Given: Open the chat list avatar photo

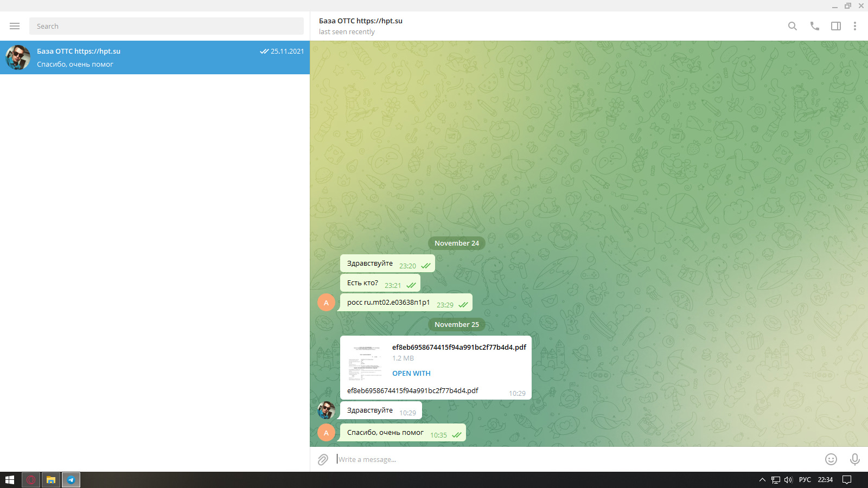Looking at the screenshot, I should coord(18,57).
